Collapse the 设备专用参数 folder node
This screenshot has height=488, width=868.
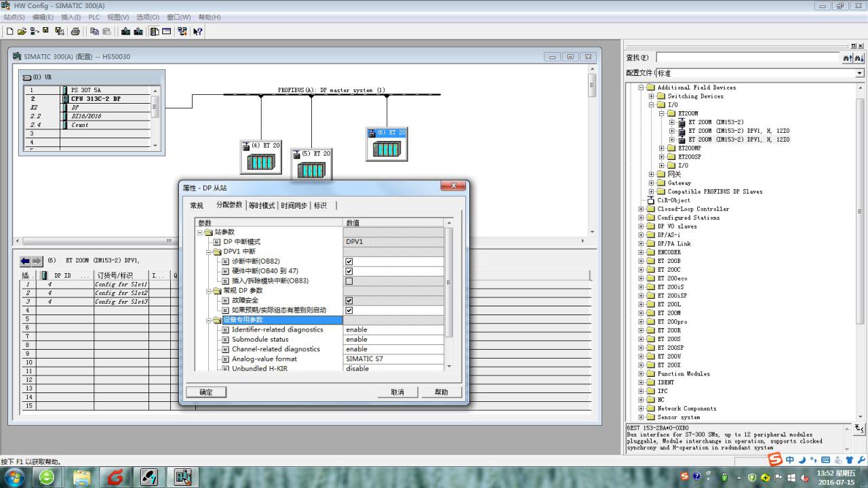click(x=209, y=320)
